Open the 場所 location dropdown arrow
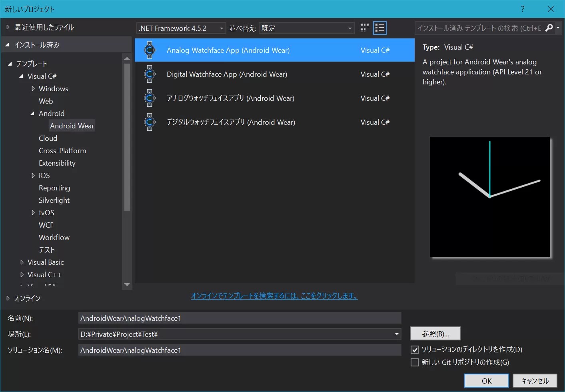This screenshot has height=392, width=565. pyautogui.click(x=397, y=334)
